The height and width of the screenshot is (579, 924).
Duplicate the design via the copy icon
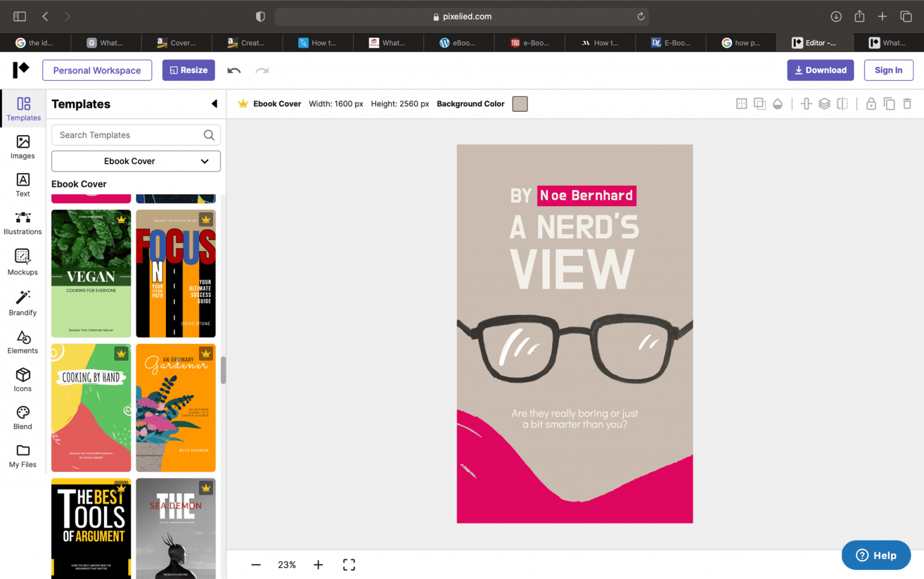[x=889, y=103]
